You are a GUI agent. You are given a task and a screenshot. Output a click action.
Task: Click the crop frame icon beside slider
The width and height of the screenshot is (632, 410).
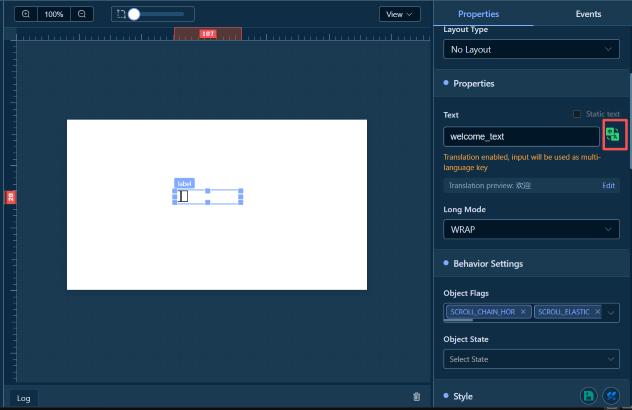[x=121, y=15]
